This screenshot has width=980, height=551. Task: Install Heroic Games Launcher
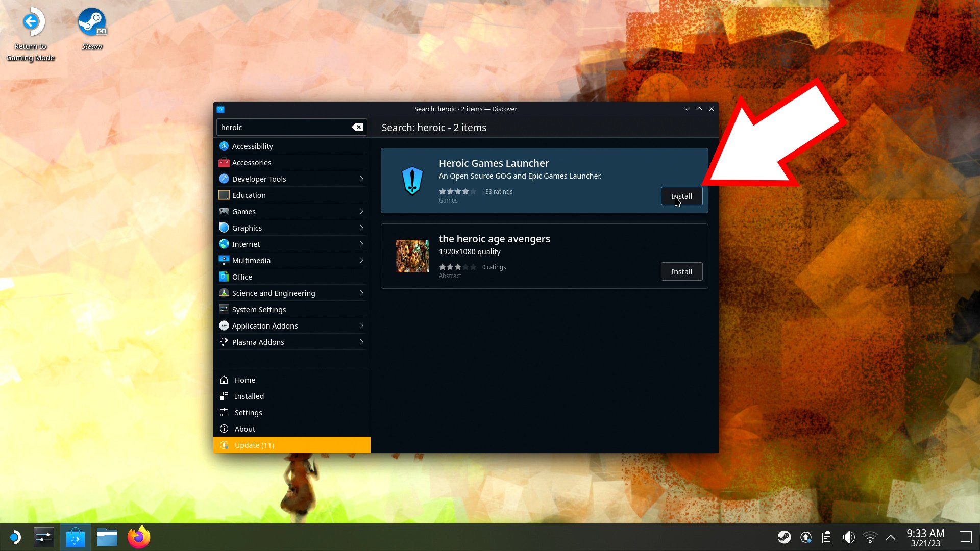click(681, 196)
